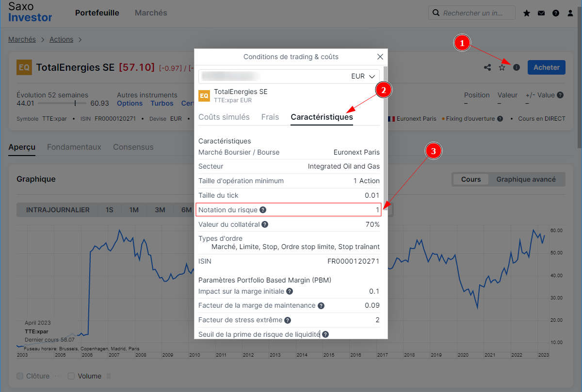Click the Saxo Investor logo
Image resolution: width=582 pixels, height=392 pixels.
pyautogui.click(x=30, y=12)
